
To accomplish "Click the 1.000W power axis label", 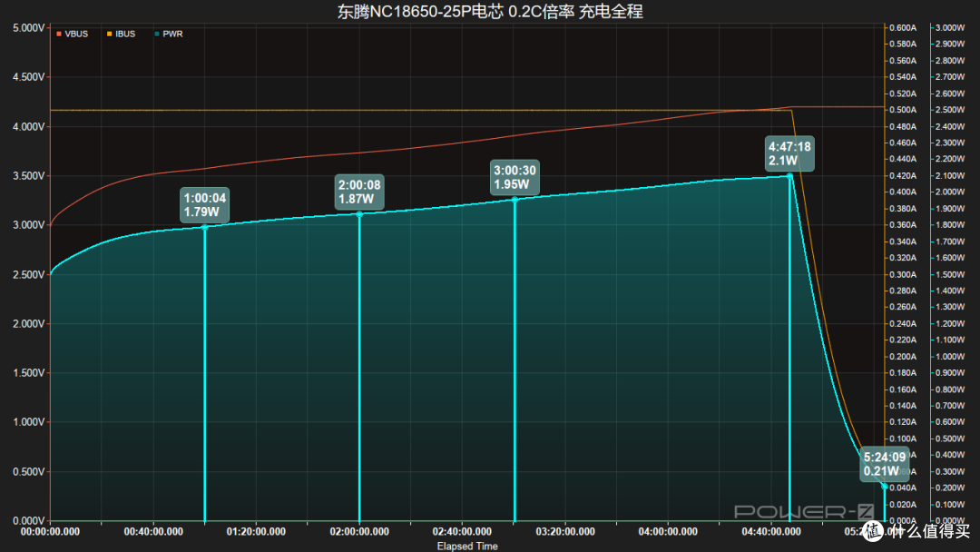I will point(950,356).
